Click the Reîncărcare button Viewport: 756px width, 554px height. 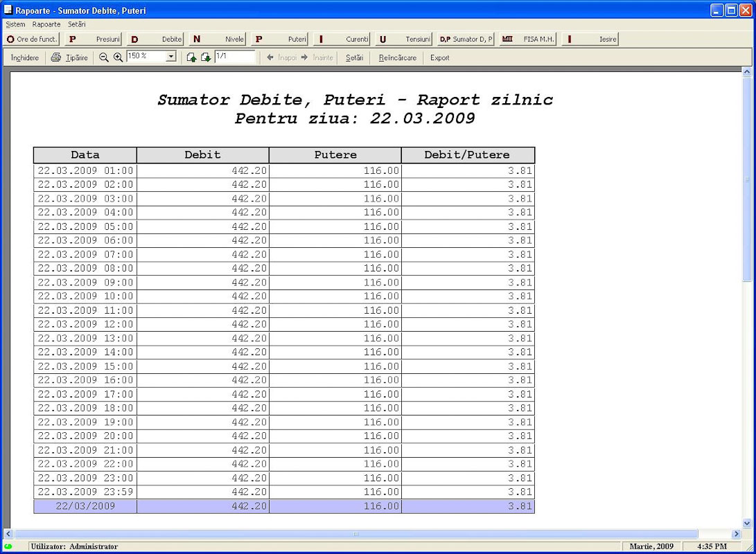[x=397, y=58]
